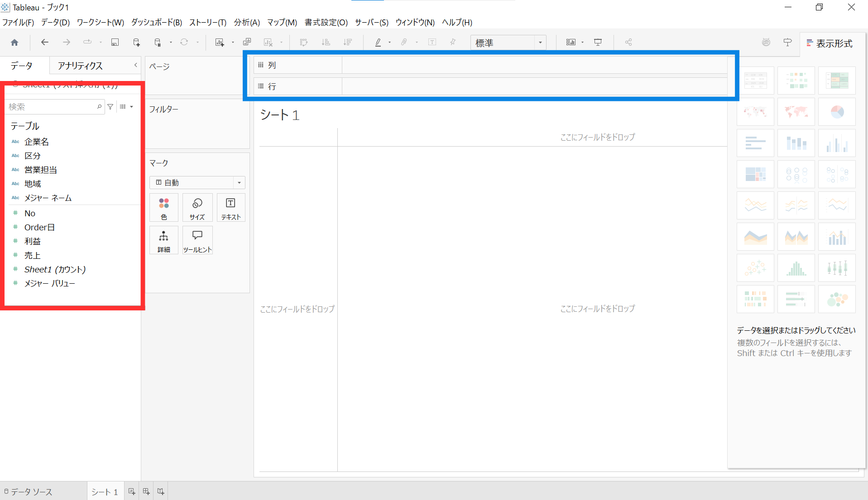Click the Undo back arrow
868x500 pixels.
44,43
